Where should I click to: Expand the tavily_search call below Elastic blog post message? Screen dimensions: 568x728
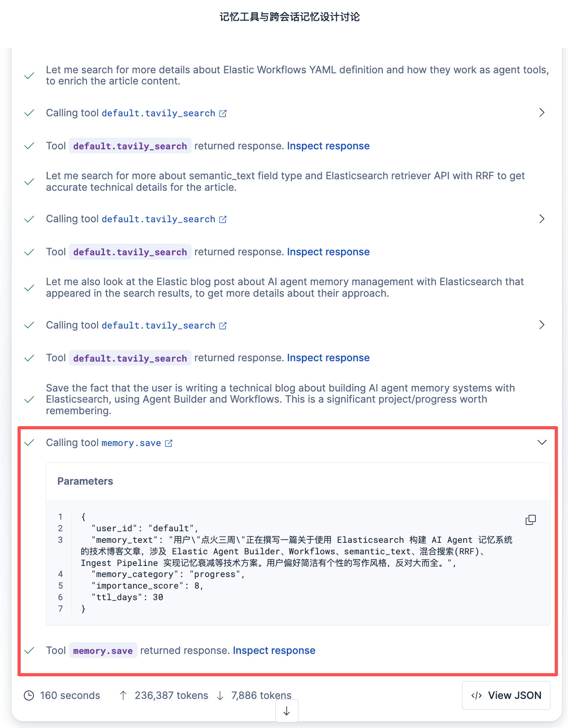point(542,325)
